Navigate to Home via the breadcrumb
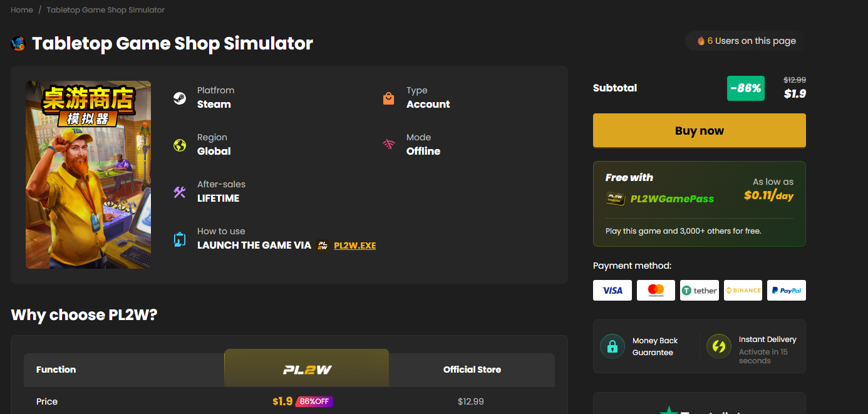Screen dimensions: 868x414 tap(21, 9)
